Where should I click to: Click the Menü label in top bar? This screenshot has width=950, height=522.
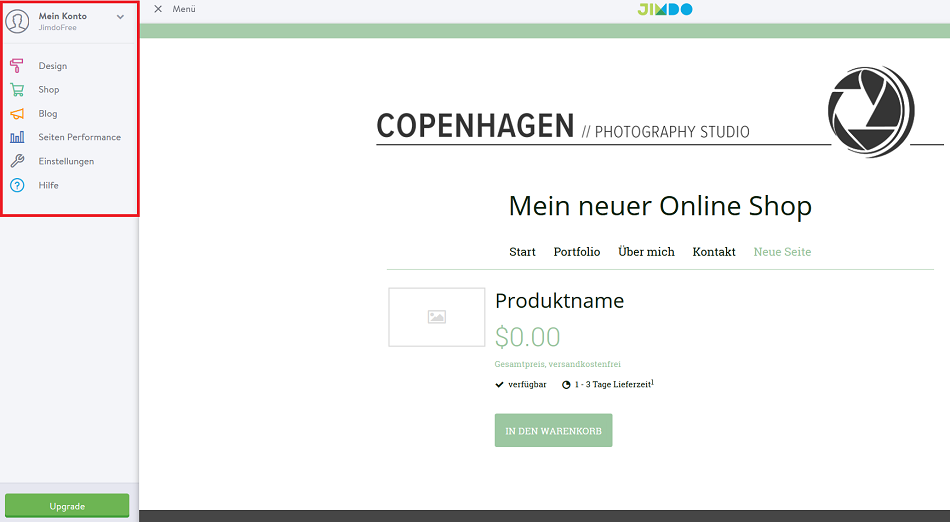coord(184,9)
